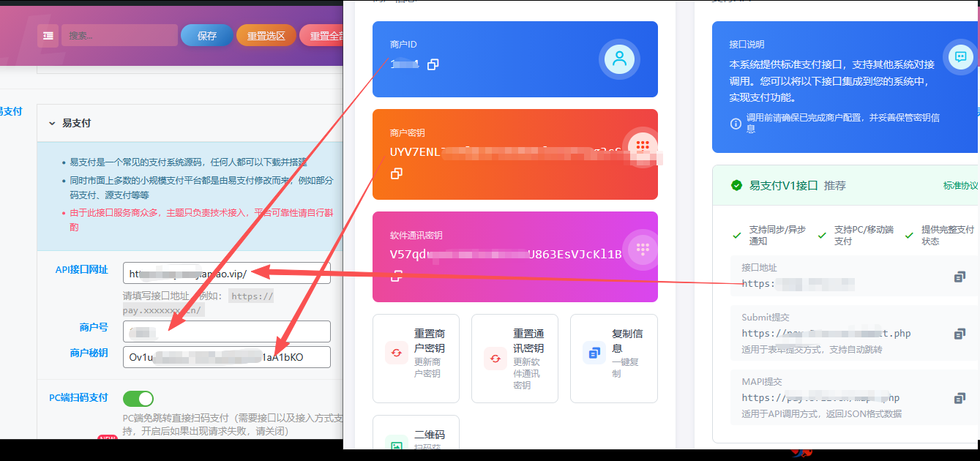Click the copy icon on 复制信息 card

594,352
